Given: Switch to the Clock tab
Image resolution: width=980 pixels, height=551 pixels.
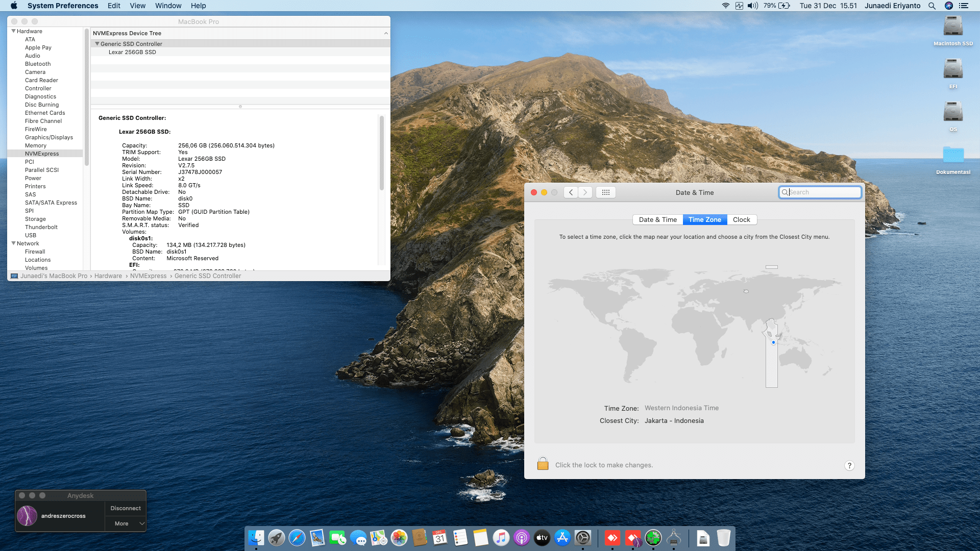Looking at the screenshot, I should coord(741,219).
